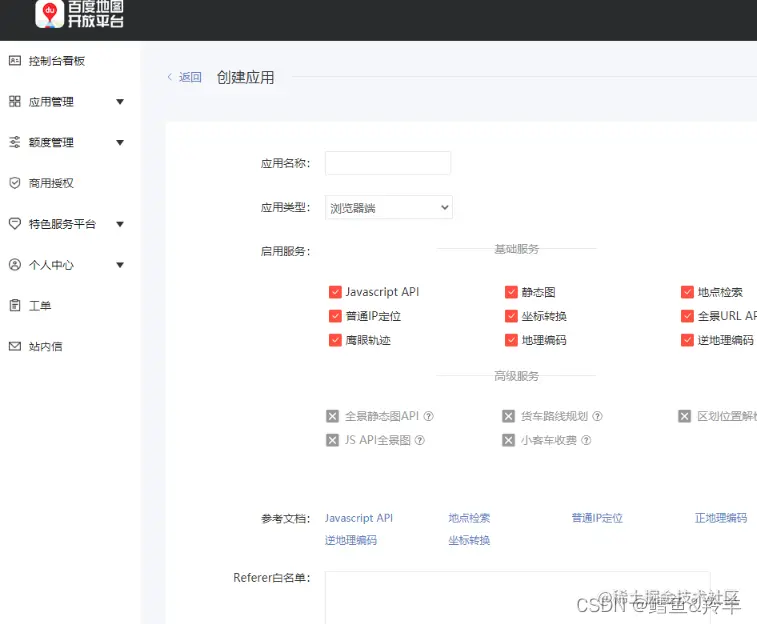This screenshot has height=624, width=757.
Task: Open 额度管理 menu item
Action: coord(51,142)
